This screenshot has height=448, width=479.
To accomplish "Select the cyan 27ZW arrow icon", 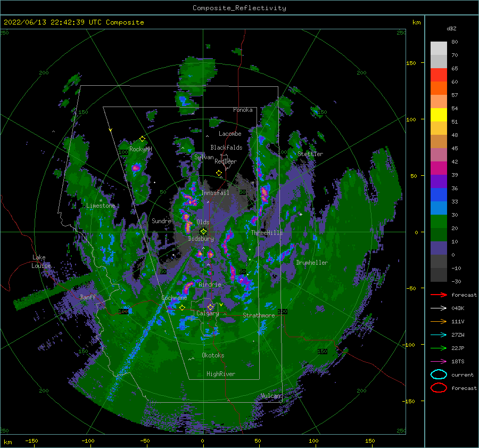I will [439, 335].
